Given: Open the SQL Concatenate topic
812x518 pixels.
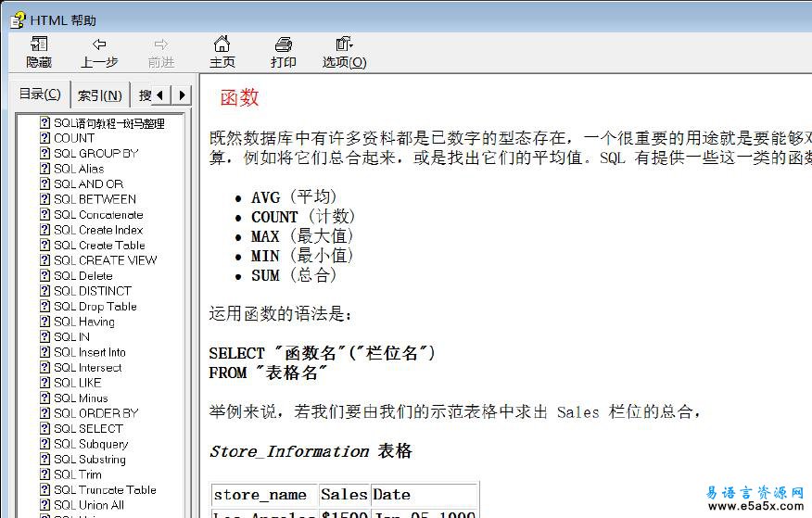Looking at the screenshot, I should pos(98,215).
